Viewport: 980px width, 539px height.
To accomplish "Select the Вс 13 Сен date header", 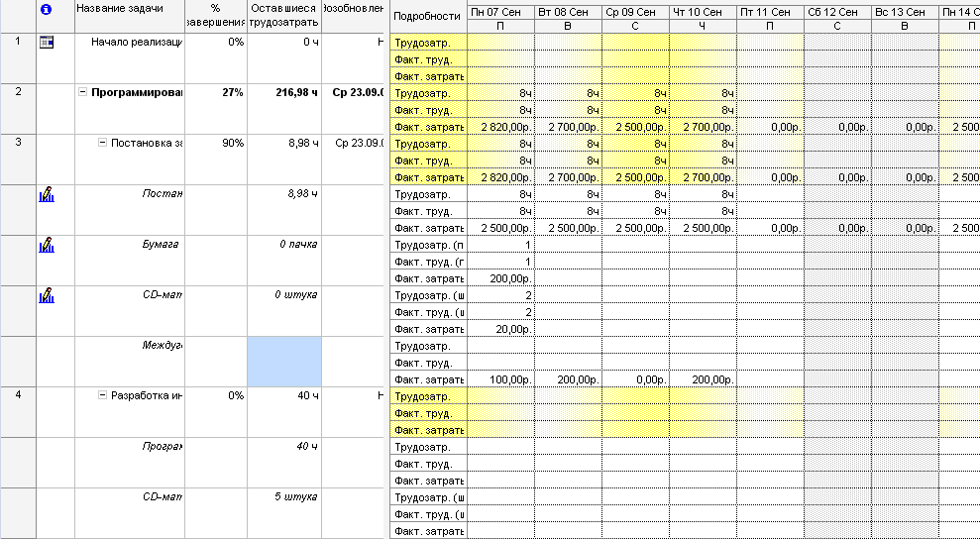I will click(x=906, y=13).
